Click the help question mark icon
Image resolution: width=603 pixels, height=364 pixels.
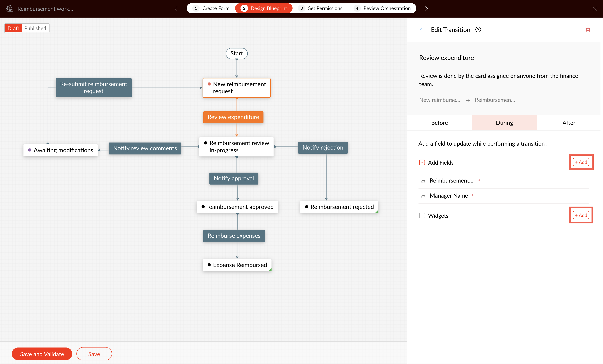click(x=478, y=30)
